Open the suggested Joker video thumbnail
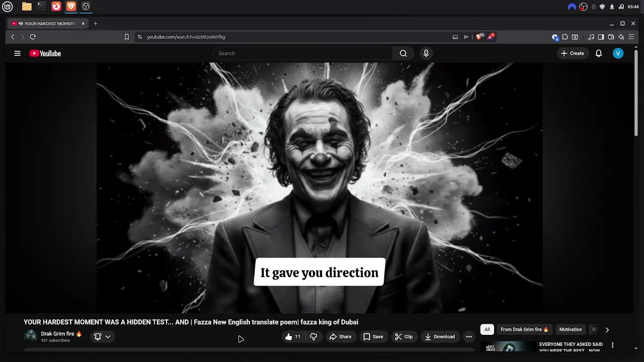The width and height of the screenshot is (644, 362). (509, 346)
